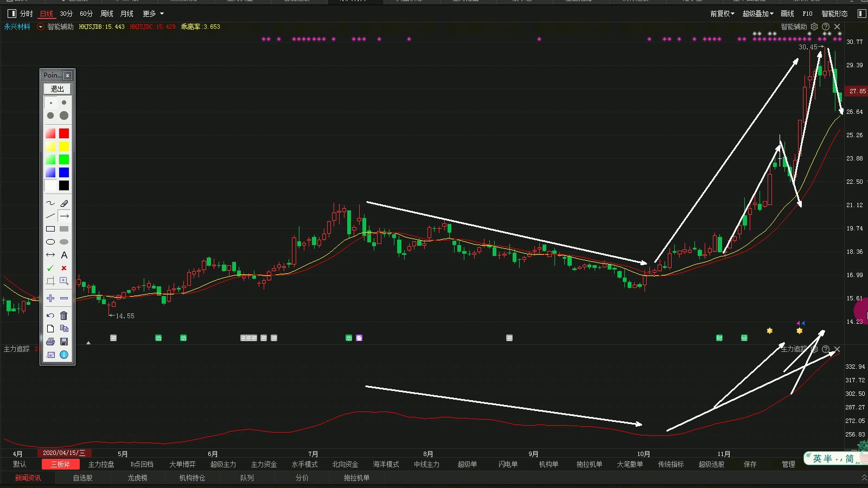Toggle the 英半 input method indicator
The width and height of the screenshot is (868, 488).
tap(822, 459)
